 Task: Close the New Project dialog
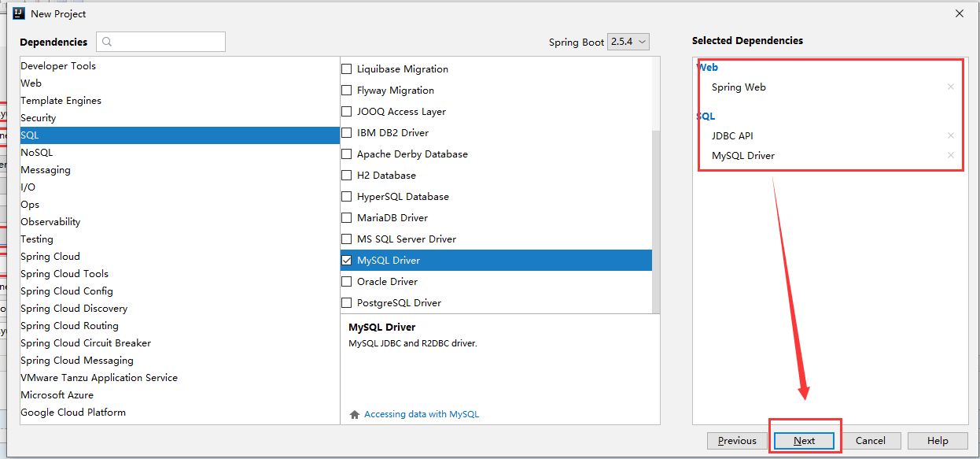pos(959,13)
